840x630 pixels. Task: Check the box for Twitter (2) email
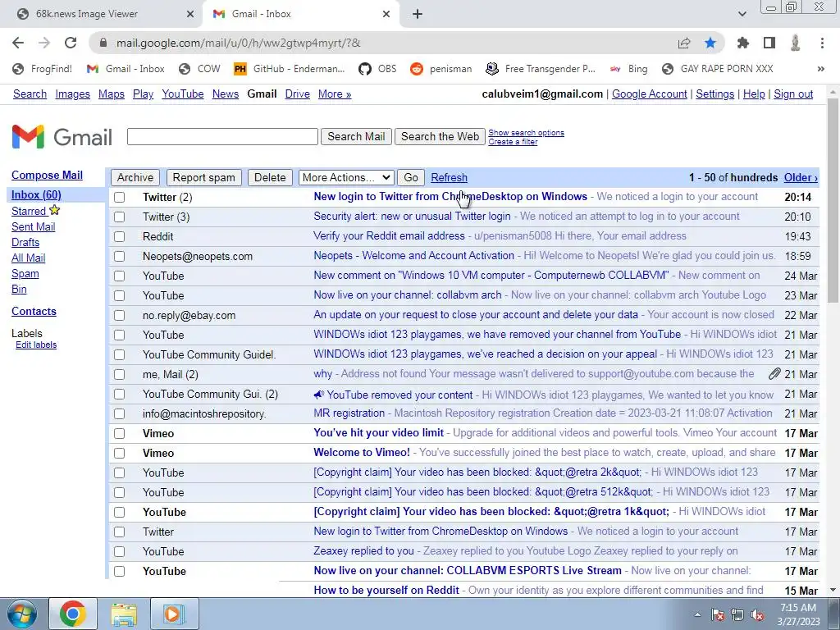pyautogui.click(x=120, y=197)
